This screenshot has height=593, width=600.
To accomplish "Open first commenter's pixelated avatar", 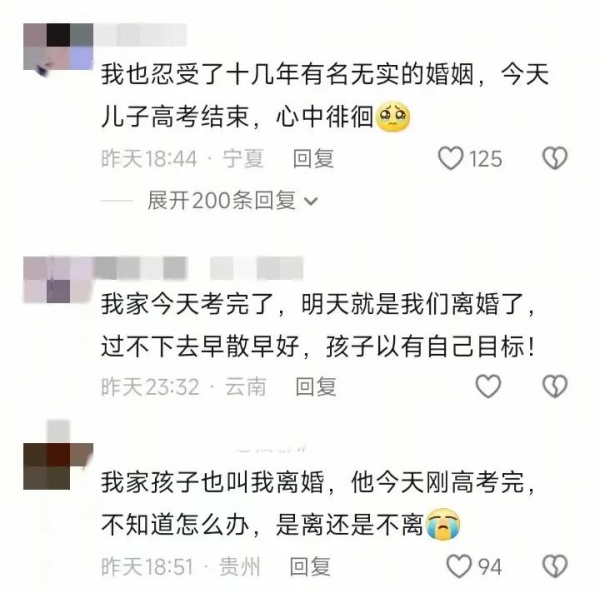I will tap(58, 47).
